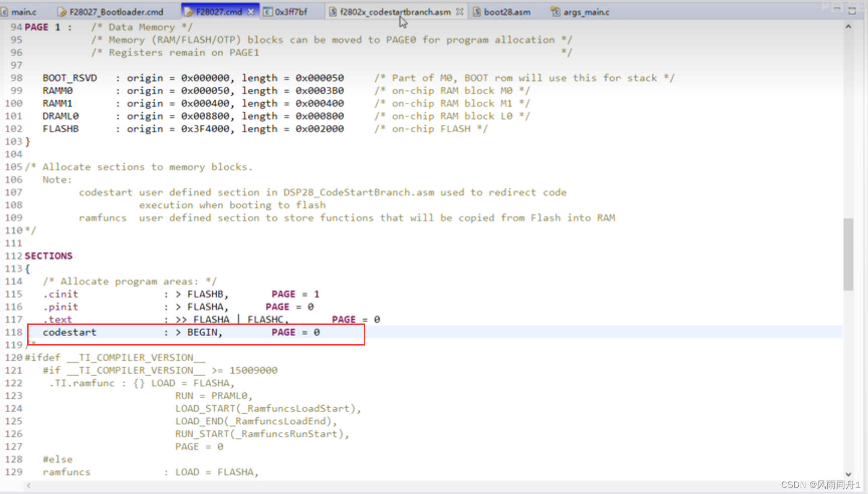Select the active F28027.cmd tab
This screenshot has width=868, height=494.
click(x=219, y=12)
